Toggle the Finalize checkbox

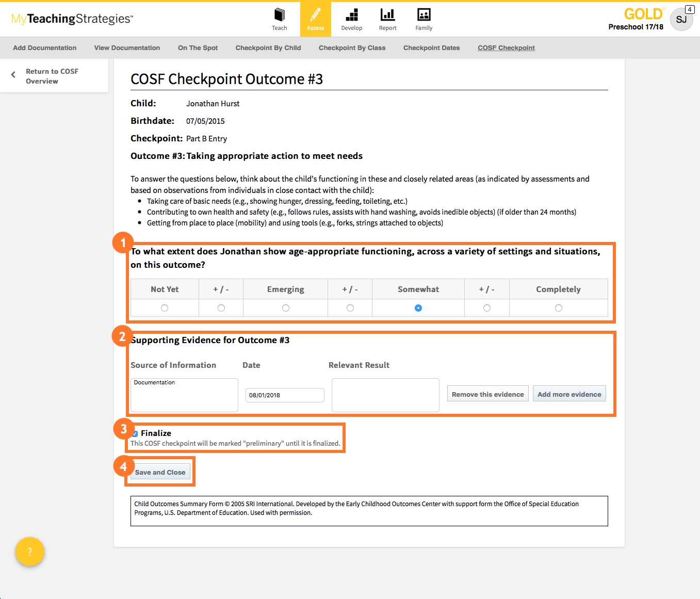click(135, 434)
